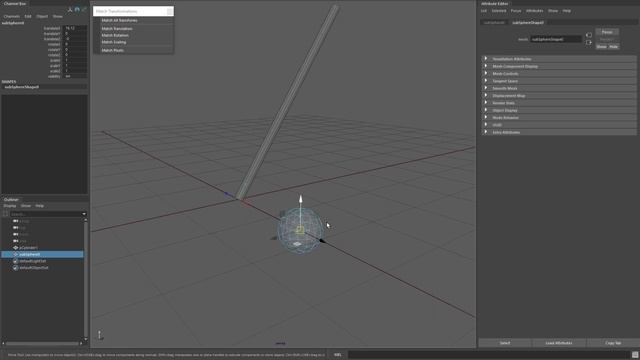Open the Attributes menu in Attribute Editor
Image resolution: width=640 pixels, height=360 pixels.
(x=535, y=11)
